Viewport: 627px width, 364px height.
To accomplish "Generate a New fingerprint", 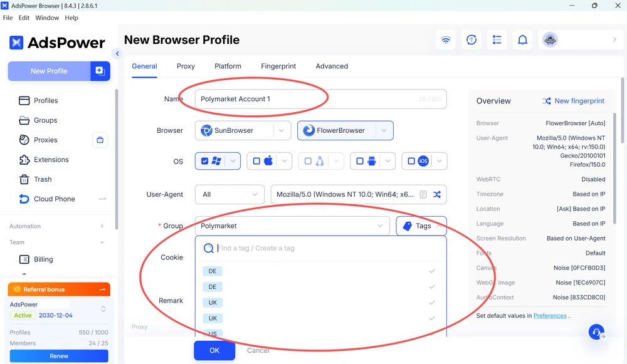I will (574, 101).
